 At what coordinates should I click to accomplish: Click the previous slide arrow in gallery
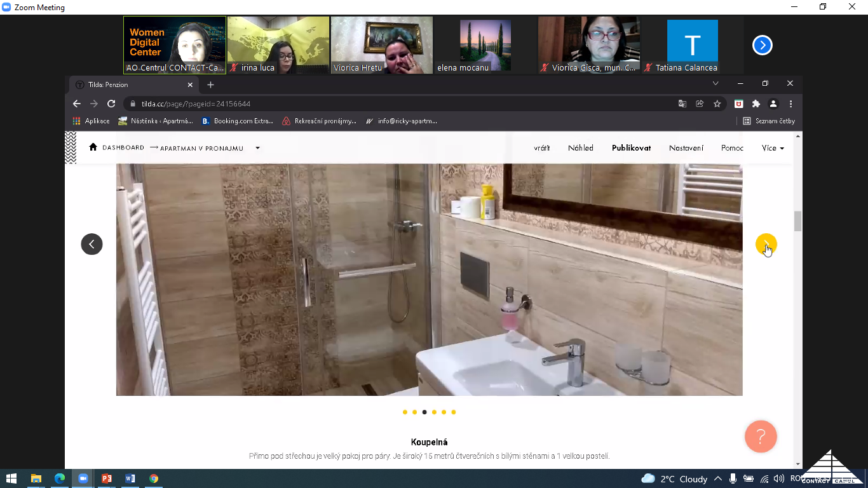click(x=92, y=244)
